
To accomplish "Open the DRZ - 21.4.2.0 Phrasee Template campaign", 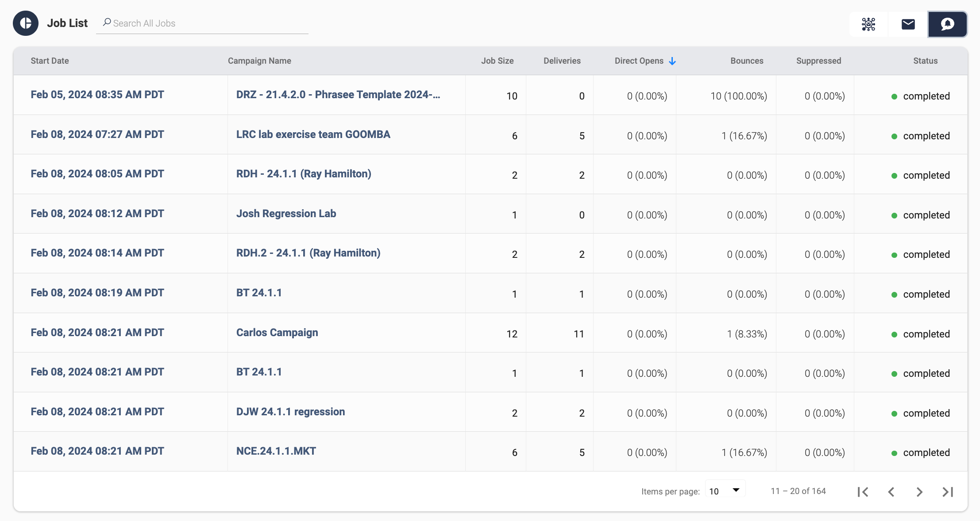I will (x=338, y=95).
